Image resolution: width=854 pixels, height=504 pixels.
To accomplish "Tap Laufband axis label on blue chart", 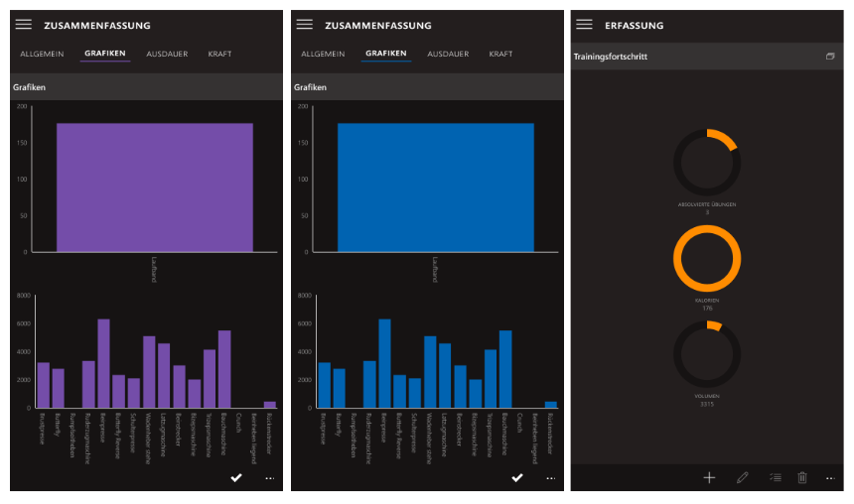I will click(435, 270).
